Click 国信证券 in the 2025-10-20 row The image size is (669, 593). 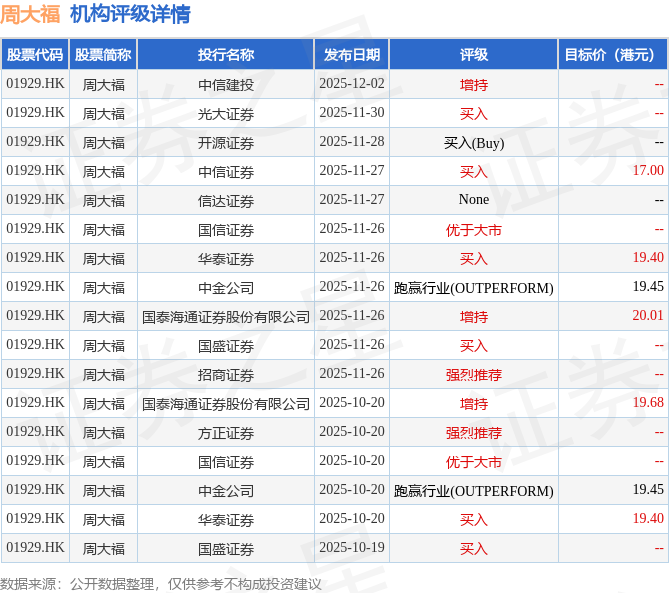point(226,462)
